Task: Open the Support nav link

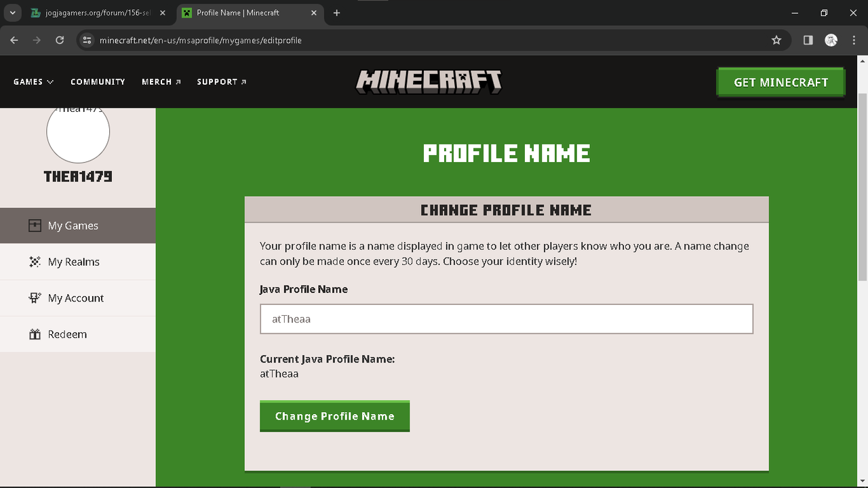Action: tap(222, 82)
